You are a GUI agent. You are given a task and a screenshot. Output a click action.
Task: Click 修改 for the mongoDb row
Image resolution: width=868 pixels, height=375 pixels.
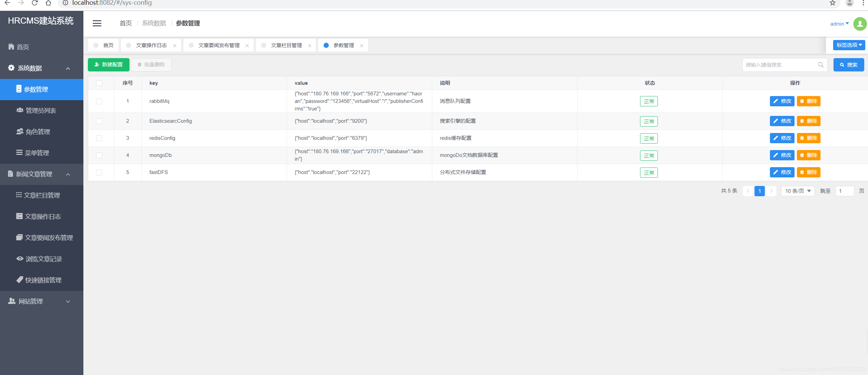(x=782, y=155)
